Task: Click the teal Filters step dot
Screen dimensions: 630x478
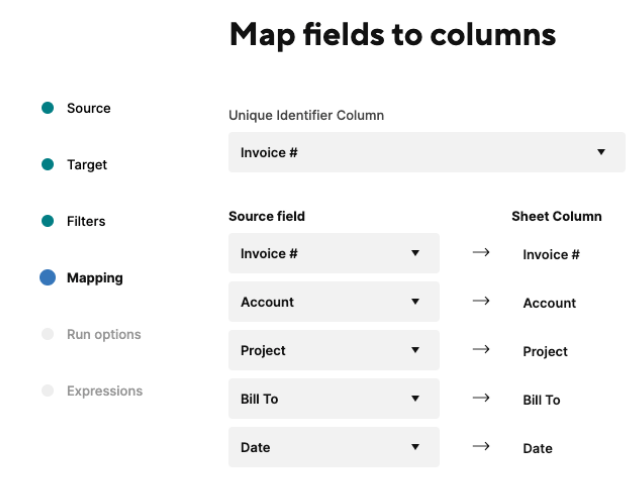Action: (47, 221)
